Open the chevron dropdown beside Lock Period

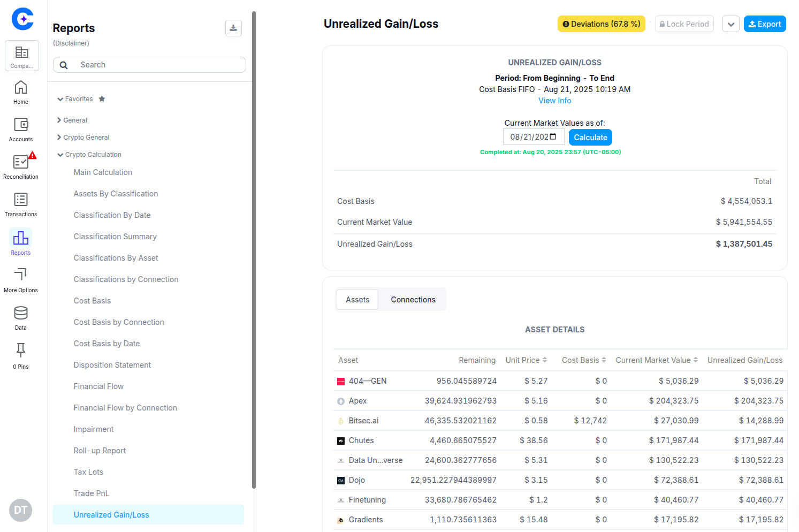click(x=731, y=24)
